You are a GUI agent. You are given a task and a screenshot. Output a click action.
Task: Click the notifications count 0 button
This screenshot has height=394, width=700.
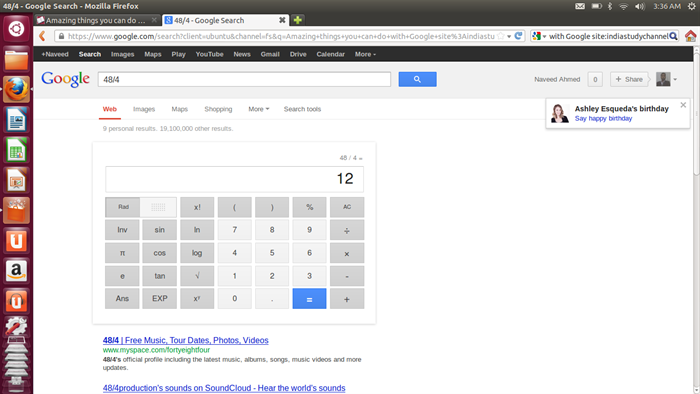coord(595,79)
